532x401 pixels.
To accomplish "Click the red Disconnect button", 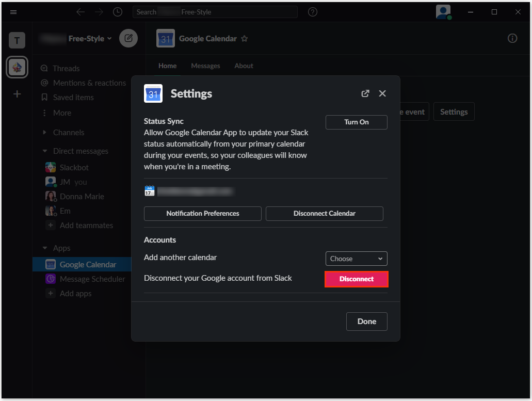I will click(356, 279).
